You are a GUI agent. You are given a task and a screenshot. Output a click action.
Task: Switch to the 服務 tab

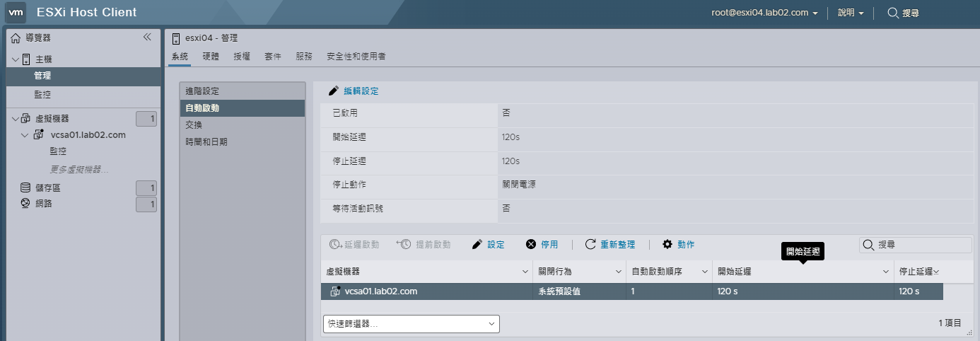(x=304, y=56)
